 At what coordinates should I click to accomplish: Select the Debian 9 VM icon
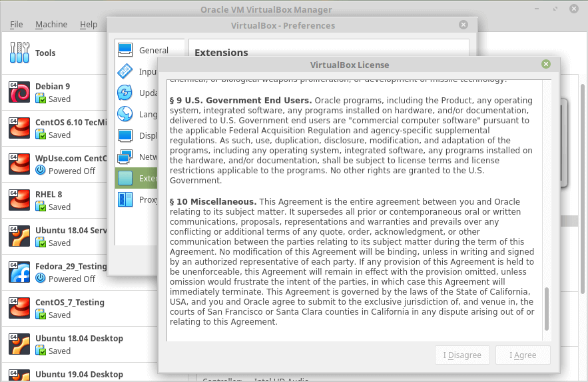point(19,92)
